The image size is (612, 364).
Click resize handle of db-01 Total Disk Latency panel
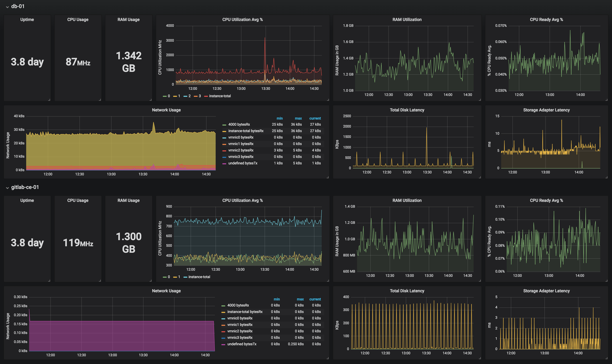[480, 177]
